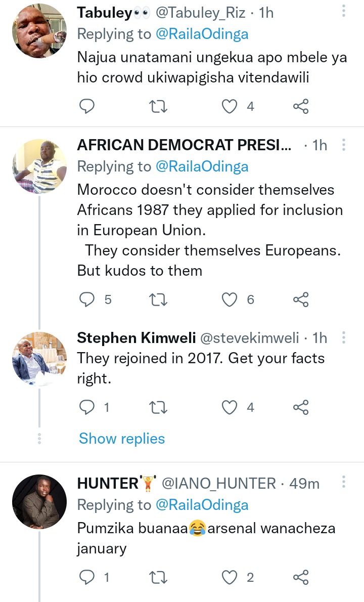Share HUNTER's arsenal tweet

click(x=301, y=577)
